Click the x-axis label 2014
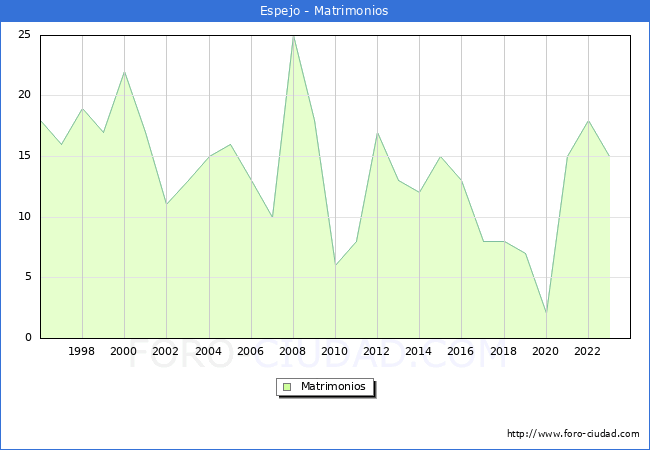Screen dimensions: 650x450 (x=419, y=351)
